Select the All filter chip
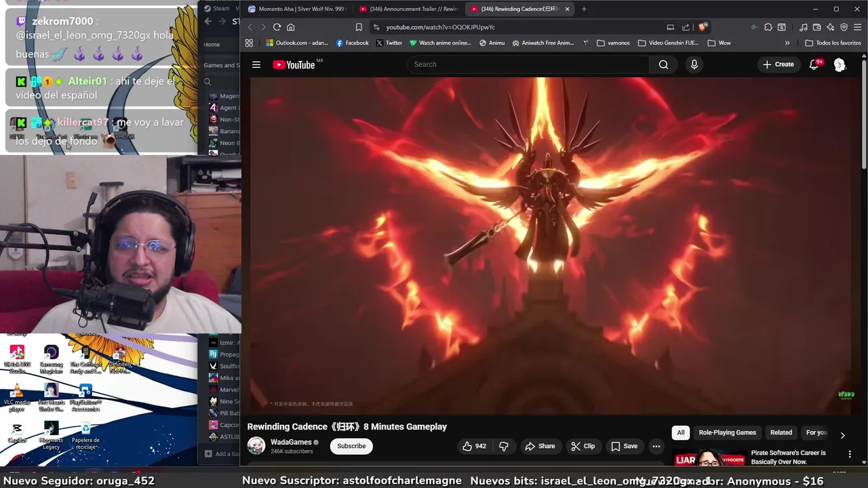868x488 pixels. pos(681,432)
